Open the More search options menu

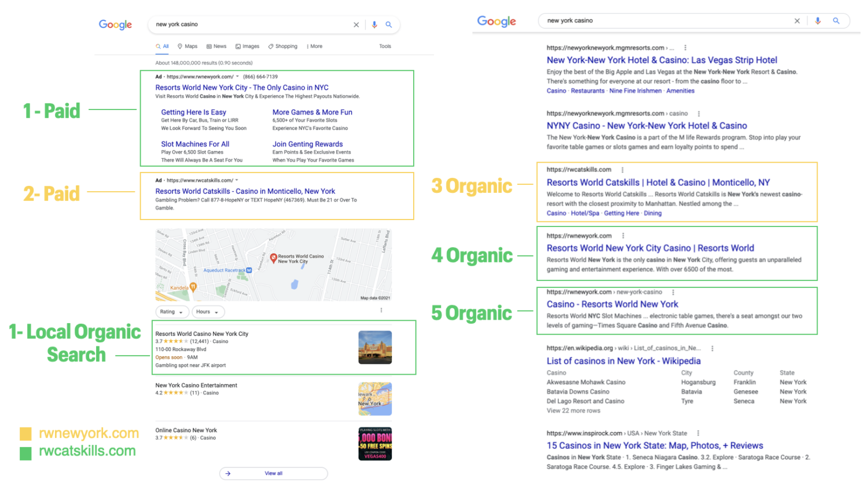point(314,46)
